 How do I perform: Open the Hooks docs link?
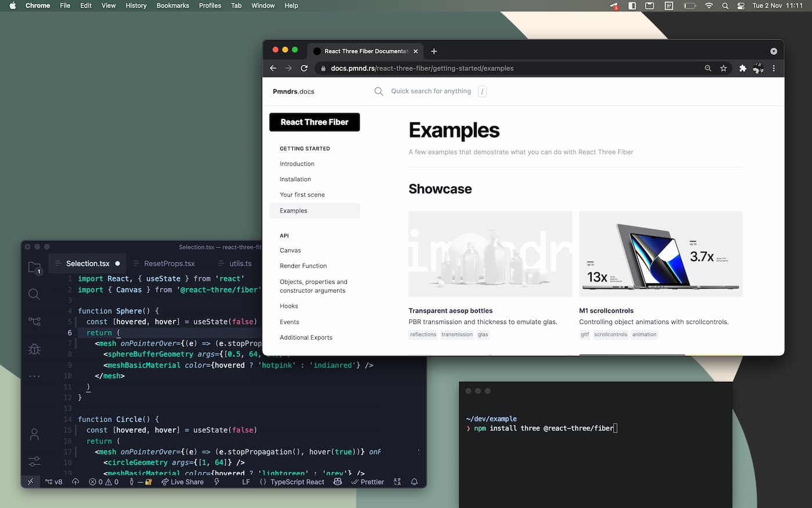click(289, 306)
